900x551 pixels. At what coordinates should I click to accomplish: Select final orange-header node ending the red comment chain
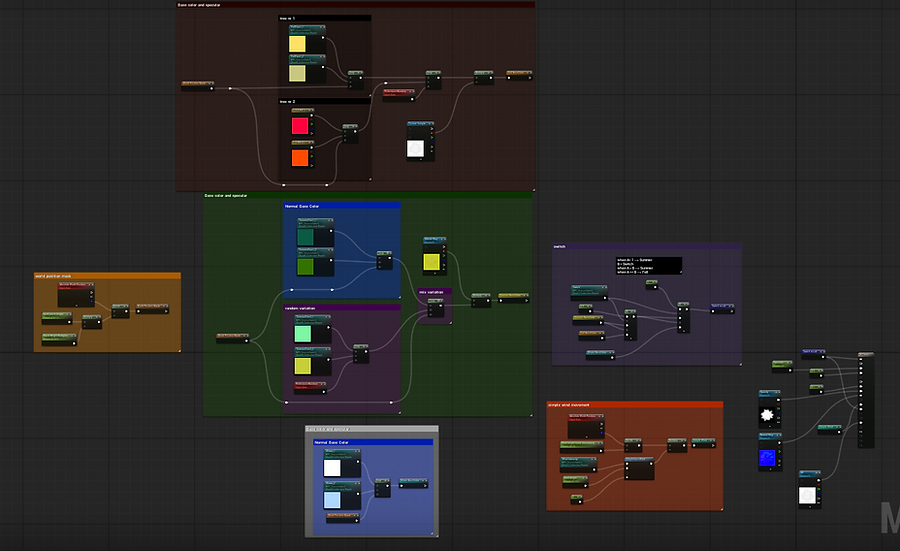click(x=519, y=75)
